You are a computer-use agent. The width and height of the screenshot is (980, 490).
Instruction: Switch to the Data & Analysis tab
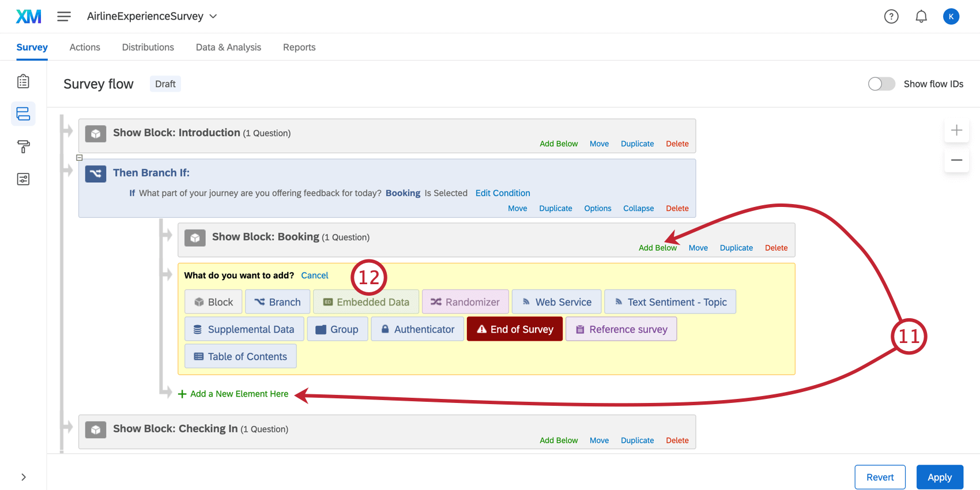click(228, 47)
